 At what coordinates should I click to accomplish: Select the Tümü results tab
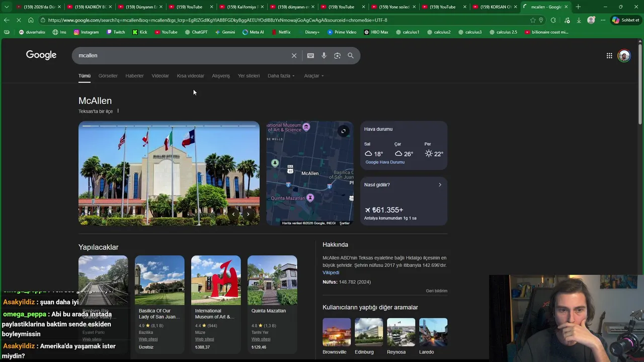[x=84, y=76]
